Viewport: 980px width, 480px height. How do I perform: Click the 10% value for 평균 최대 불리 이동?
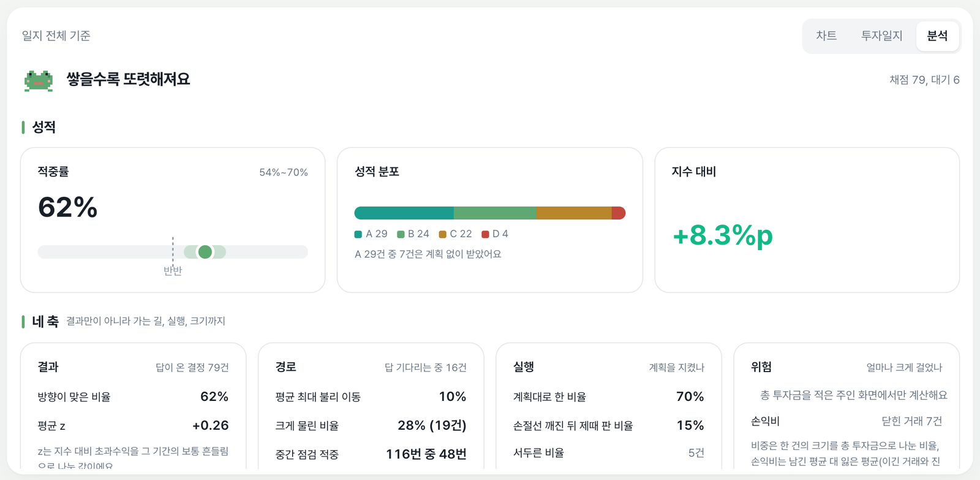453,397
